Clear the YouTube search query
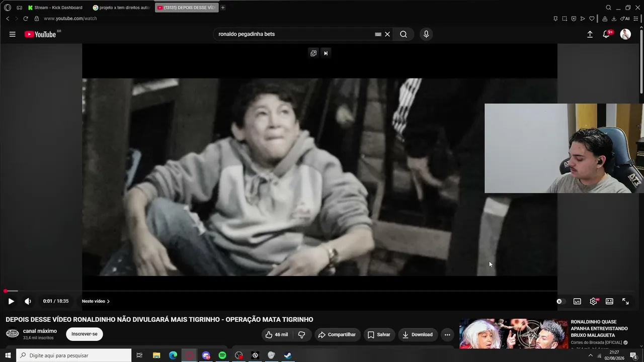Screen dimensions: 644x362 point(387,34)
